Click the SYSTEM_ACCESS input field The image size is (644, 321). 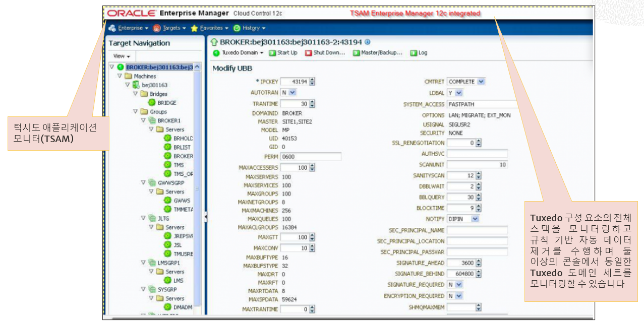pos(482,104)
